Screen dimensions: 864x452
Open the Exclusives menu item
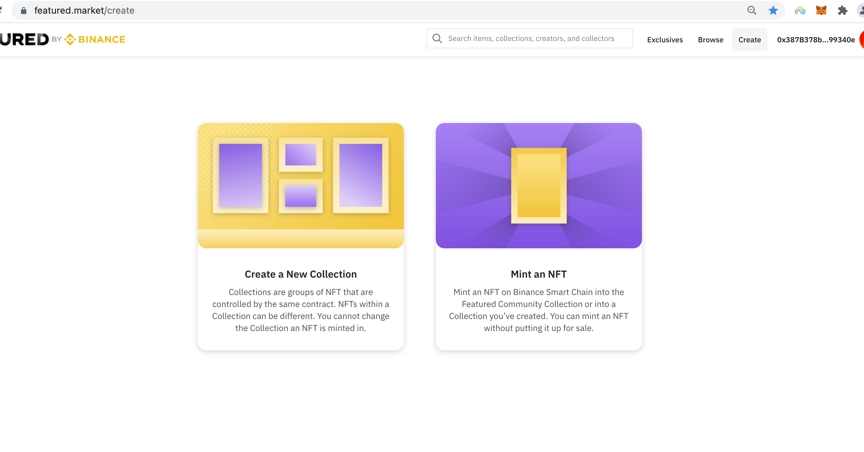665,40
